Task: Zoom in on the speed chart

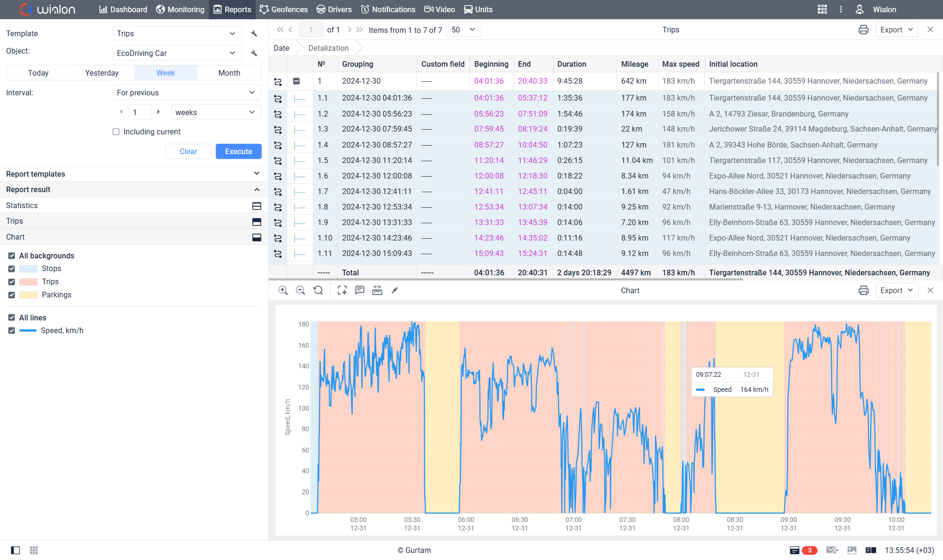Action: click(x=283, y=290)
